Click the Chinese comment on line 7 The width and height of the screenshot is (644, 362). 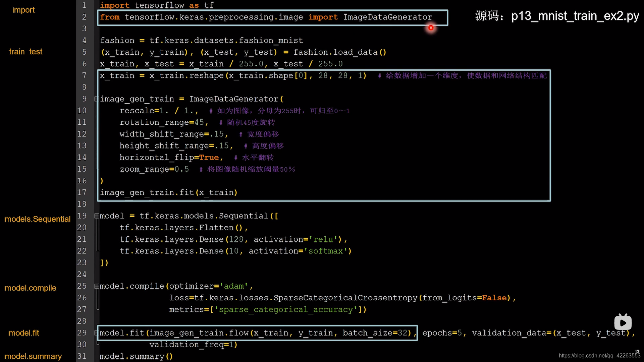pos(463,76)
